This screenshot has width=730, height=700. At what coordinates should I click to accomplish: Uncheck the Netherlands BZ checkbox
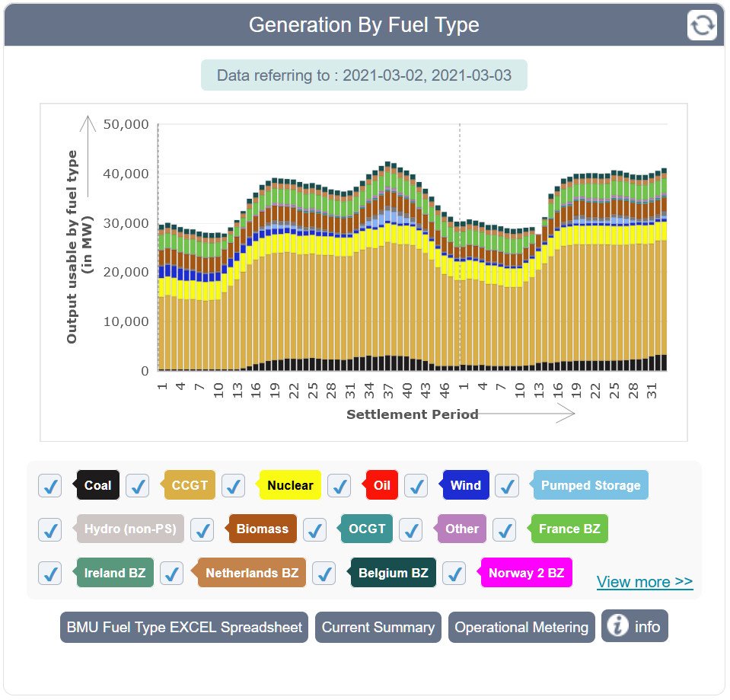point(172,574)
